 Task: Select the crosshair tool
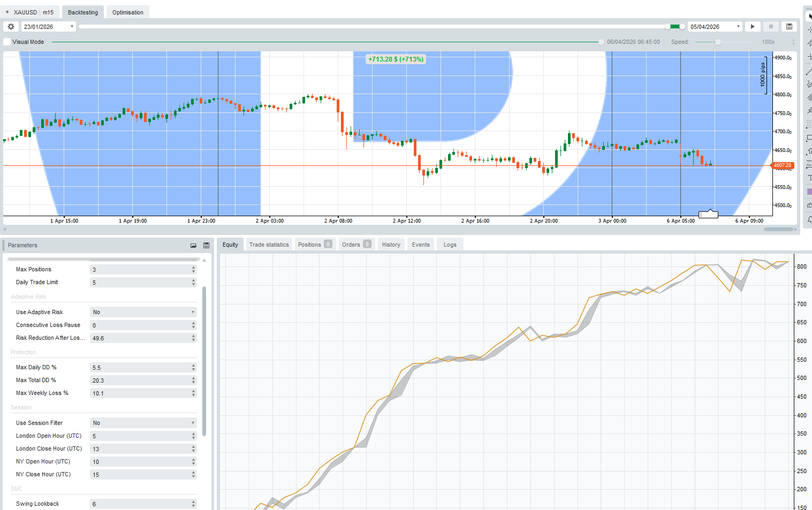coord(808,29)
